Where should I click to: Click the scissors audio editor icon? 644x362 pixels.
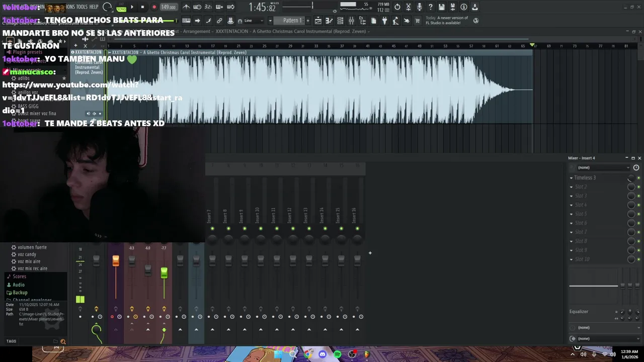pyautogui.click(x=409, y=7)
